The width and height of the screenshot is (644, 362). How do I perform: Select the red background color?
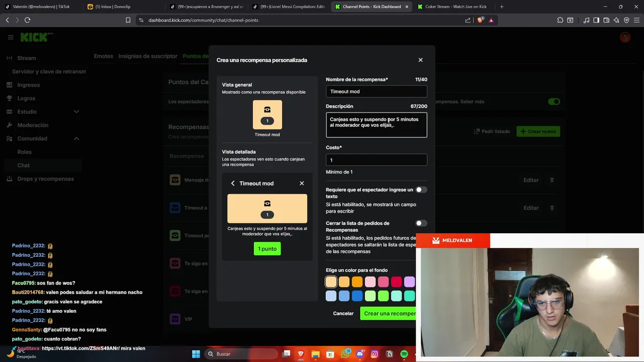(396, 282)
